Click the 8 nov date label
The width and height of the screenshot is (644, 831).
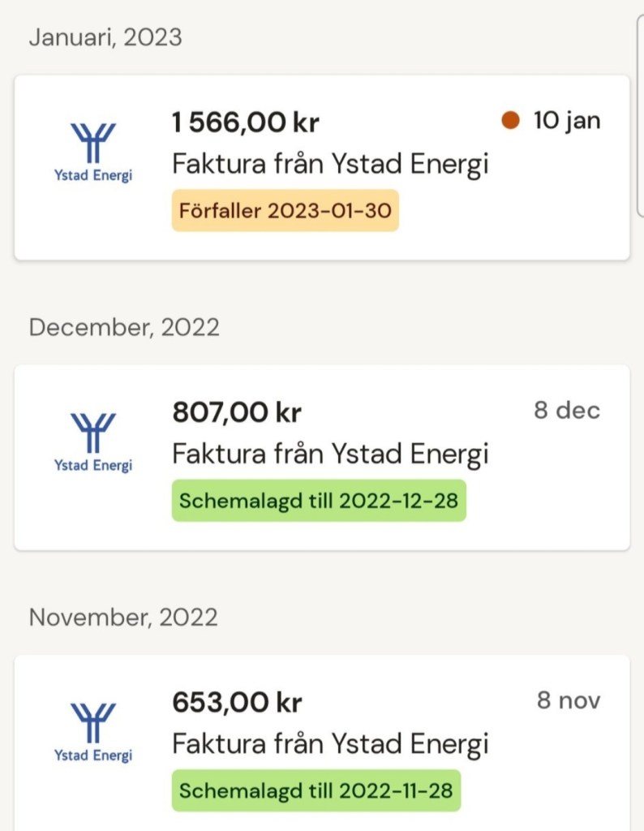568,700
